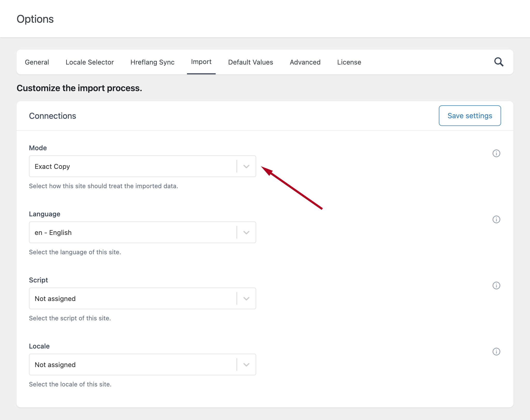Screen dimensions: 530x420
Task: View the License tab
Action: tap(349, 62)
